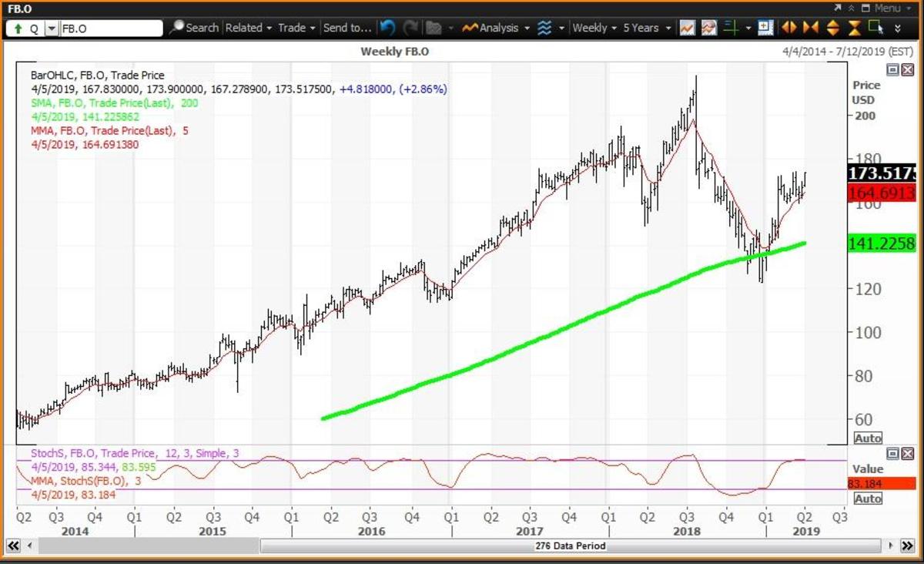Screen dimensions: 924x564
Task: Open the wavy lines dropdown arrow
Action: tap(561, 29)
